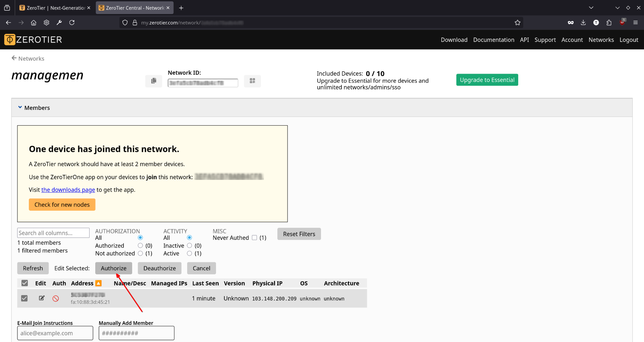Select the Not authorized radio filter

click(x=140, y=253)
